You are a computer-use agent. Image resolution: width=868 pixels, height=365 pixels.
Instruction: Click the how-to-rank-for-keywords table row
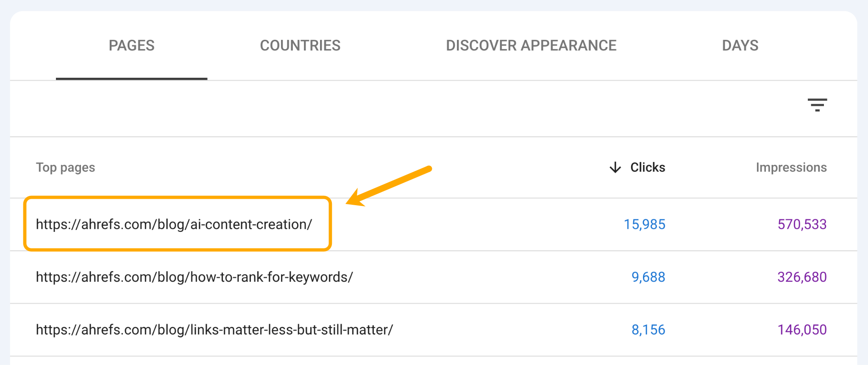(x=424, y=277)
